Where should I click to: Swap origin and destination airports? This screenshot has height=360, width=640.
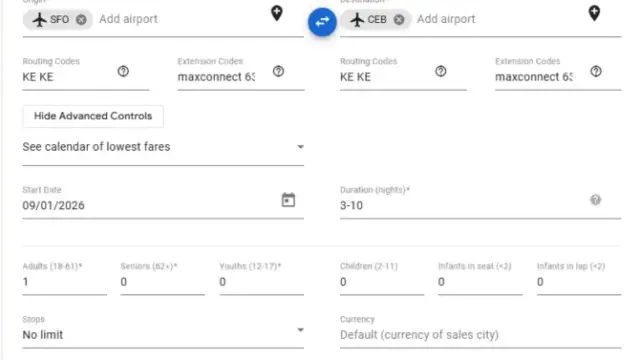[322, 22]
